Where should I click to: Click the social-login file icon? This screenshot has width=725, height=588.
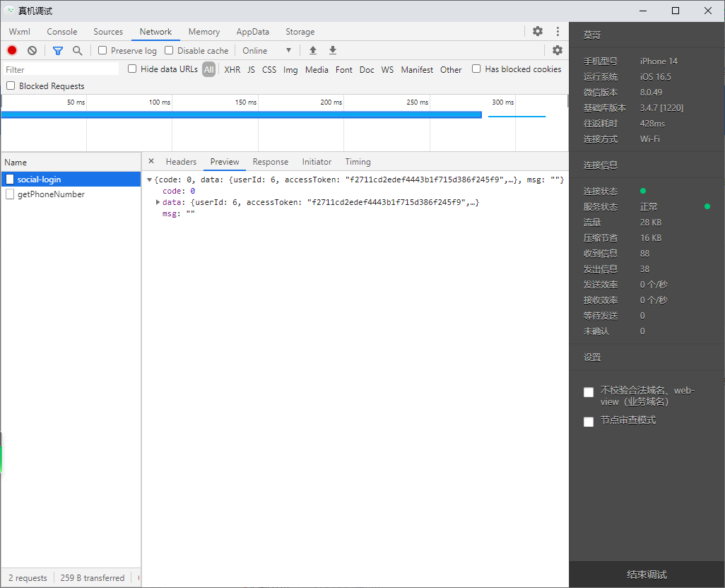(10, 180)
